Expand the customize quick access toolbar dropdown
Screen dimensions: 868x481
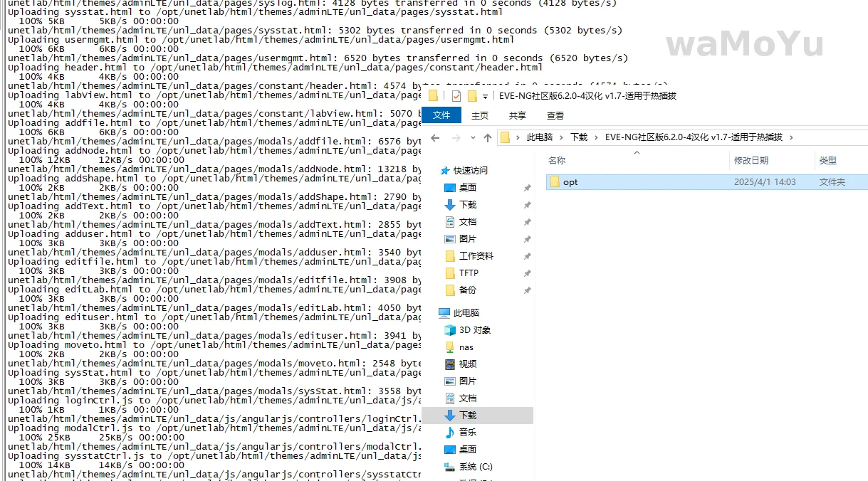coord(485,97)
